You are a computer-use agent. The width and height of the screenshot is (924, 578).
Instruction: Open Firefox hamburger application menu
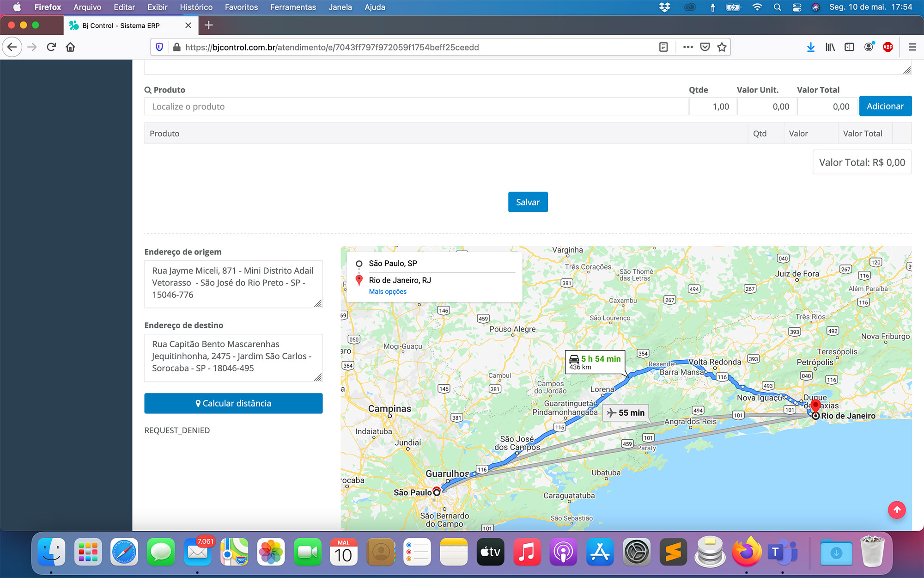point(912,47)
